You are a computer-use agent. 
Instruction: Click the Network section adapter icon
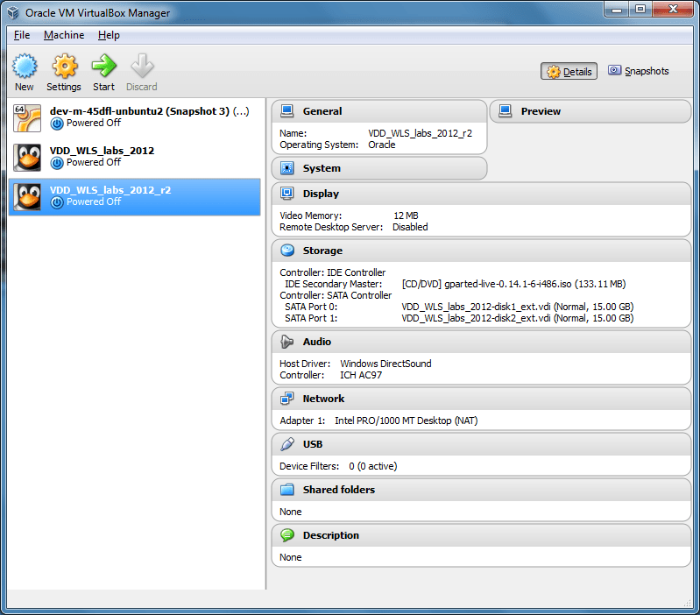coord(287,398)
